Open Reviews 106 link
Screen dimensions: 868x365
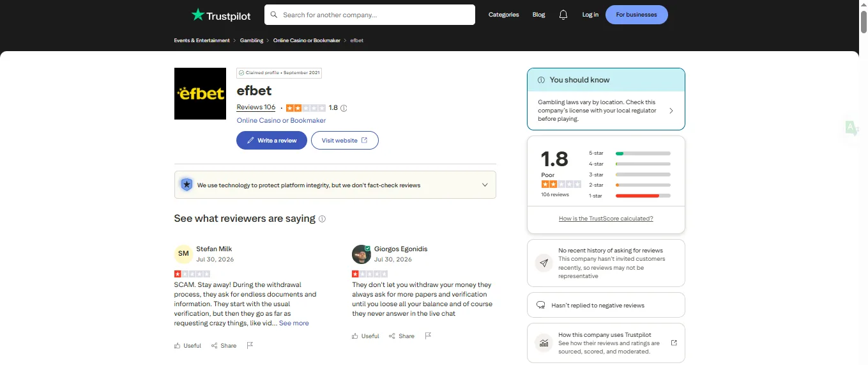tap(256, 107)
